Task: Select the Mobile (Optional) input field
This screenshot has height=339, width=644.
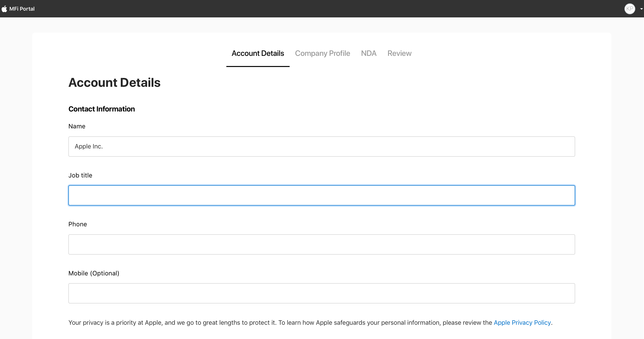Action: click(322, 293)
